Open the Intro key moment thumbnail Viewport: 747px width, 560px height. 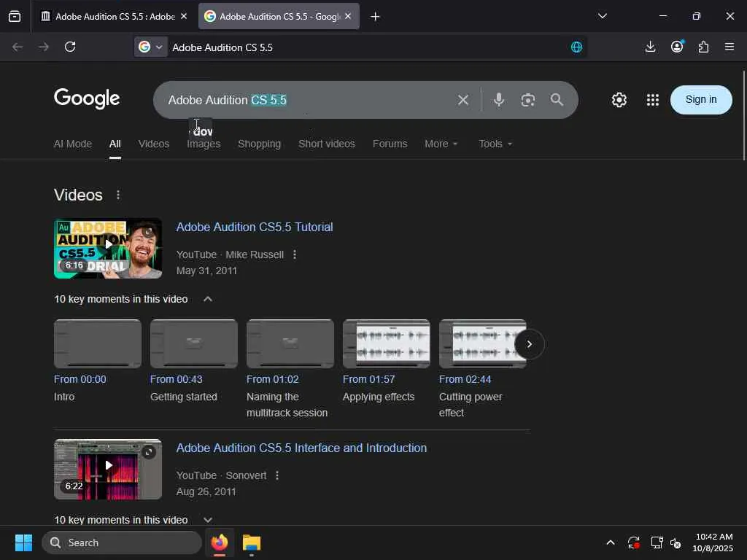pos(98,343)
